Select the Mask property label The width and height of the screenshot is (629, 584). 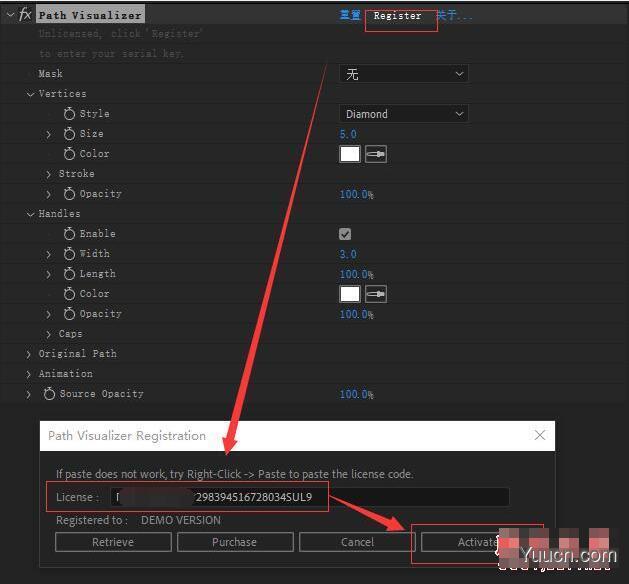pos(51,74)
